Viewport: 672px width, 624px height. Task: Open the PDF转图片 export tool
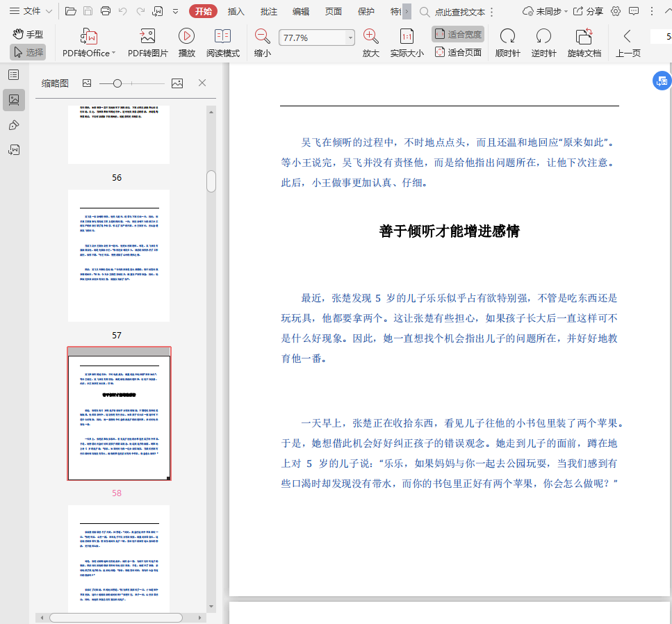147,37
